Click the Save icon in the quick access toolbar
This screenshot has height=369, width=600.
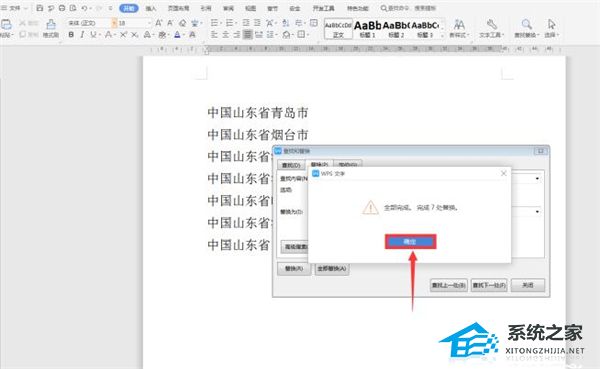(39, 8)
